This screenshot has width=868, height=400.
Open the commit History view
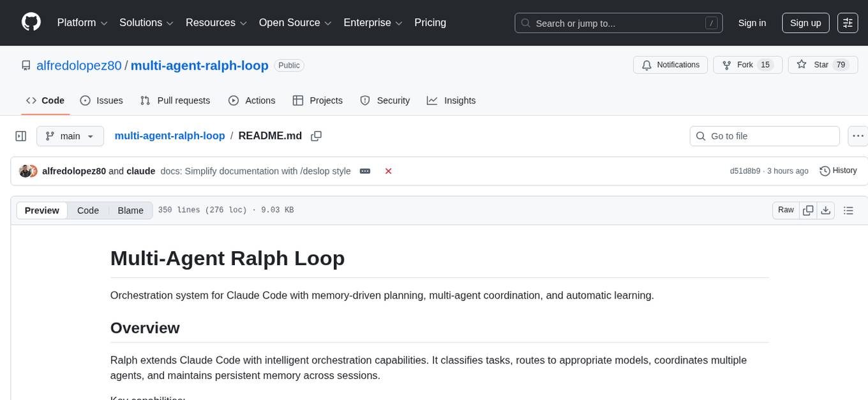[x=838, y=171]
